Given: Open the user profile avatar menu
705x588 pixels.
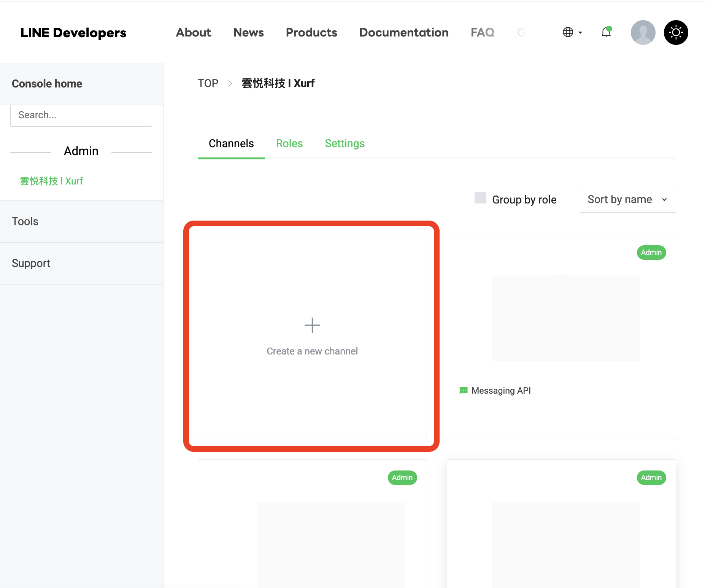Looking at the screenshot, I should pyautogui.click(x=643, y=32).
